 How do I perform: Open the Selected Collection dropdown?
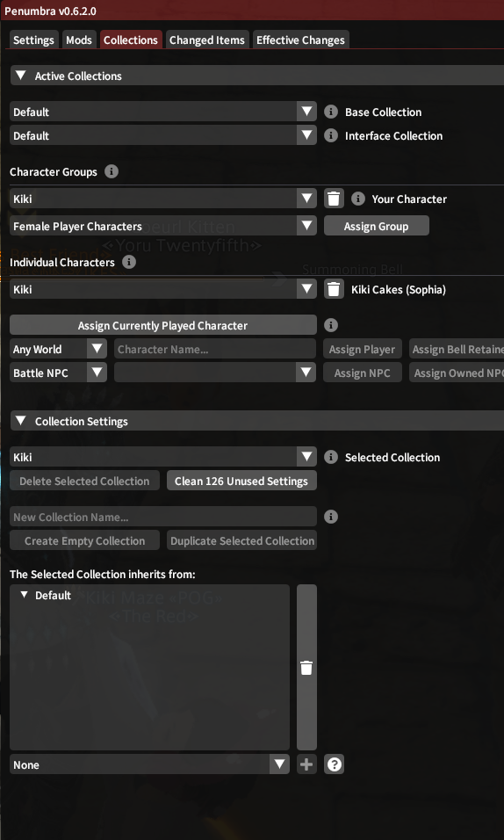click(163, 457)
